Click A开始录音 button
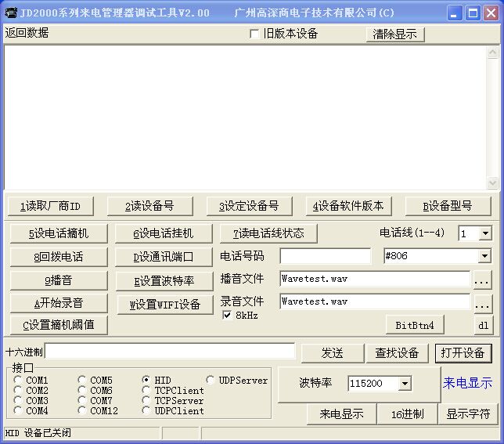This screenshot has width=504, height=444. tap(59, 303)
